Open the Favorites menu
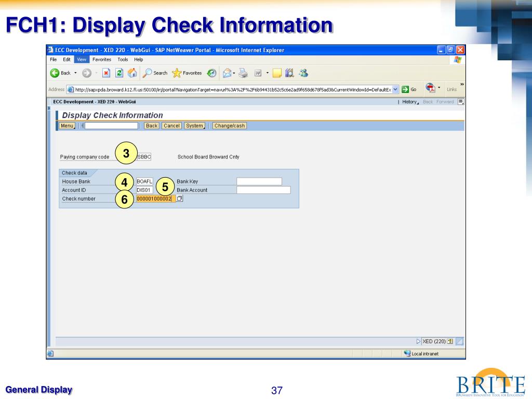 [x=102, y=59]
